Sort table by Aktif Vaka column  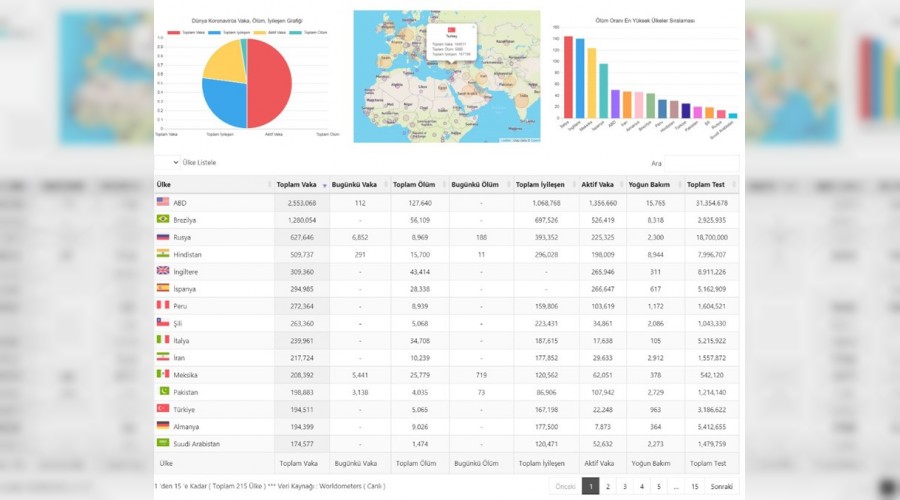602,184
